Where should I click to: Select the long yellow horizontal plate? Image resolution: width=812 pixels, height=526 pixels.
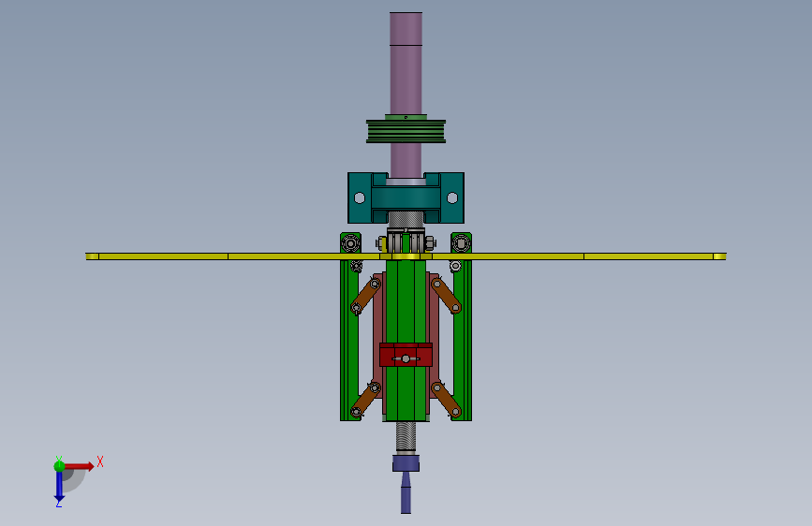pos(406,256)
